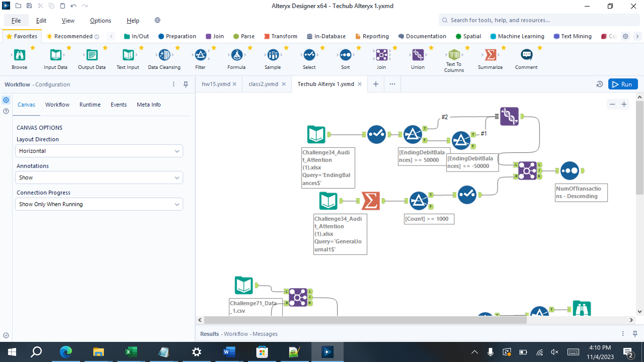Click the Sort node labeled NumOfTransactions Descending
Viewport: 644px width, 362px height.
tap(570, 171)
